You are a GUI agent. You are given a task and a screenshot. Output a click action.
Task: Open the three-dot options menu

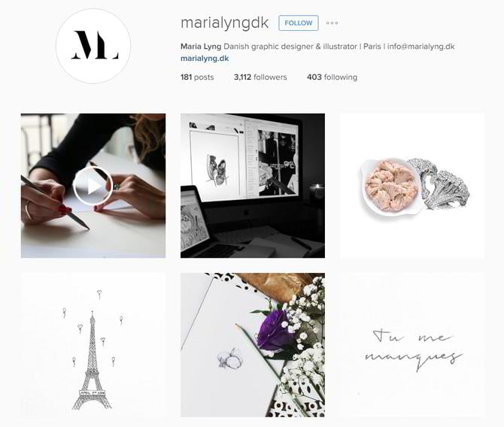[x=332, y=23]
